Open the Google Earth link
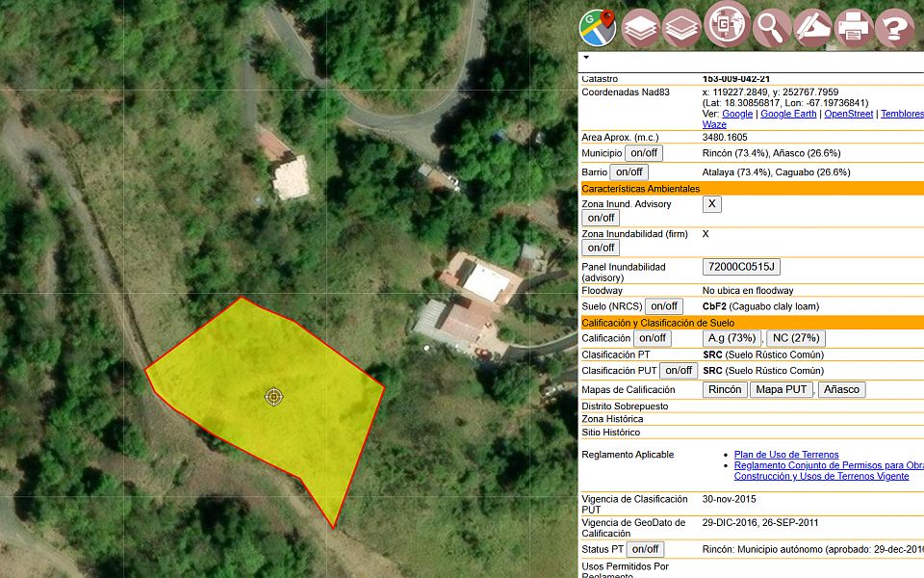This screenshot has width=924, height=578. coord(788,114)
